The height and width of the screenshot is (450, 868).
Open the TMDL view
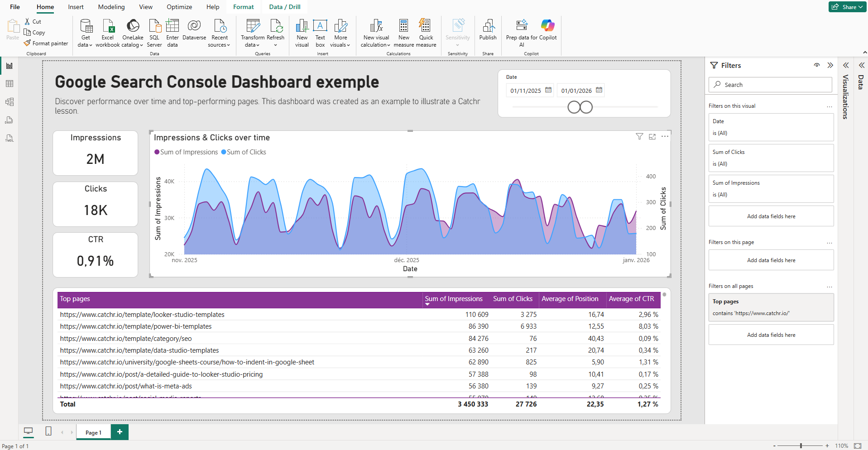(x=9, y=138)
